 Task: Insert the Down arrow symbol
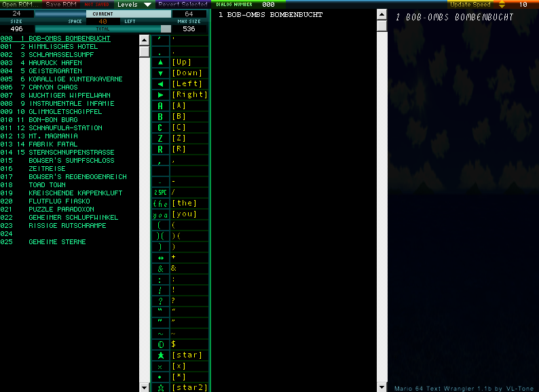coord(160,73)
